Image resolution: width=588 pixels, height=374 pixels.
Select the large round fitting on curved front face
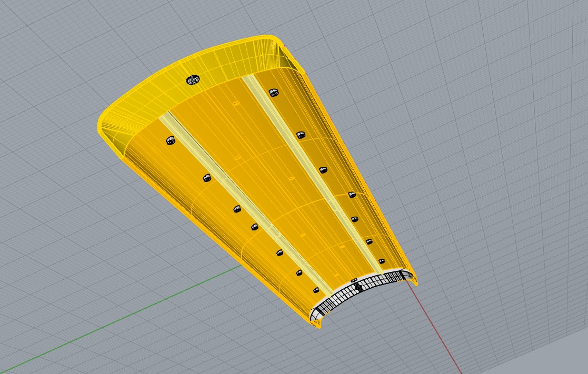193,80
